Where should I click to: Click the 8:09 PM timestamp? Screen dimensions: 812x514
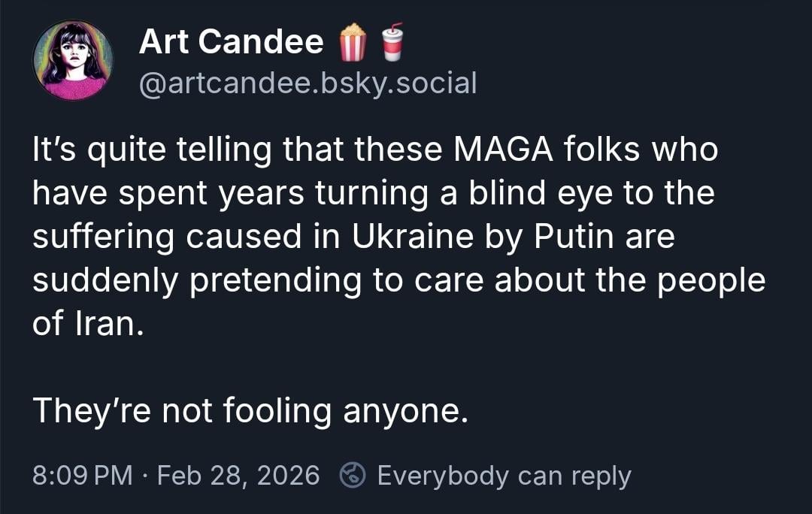[83, 476]
